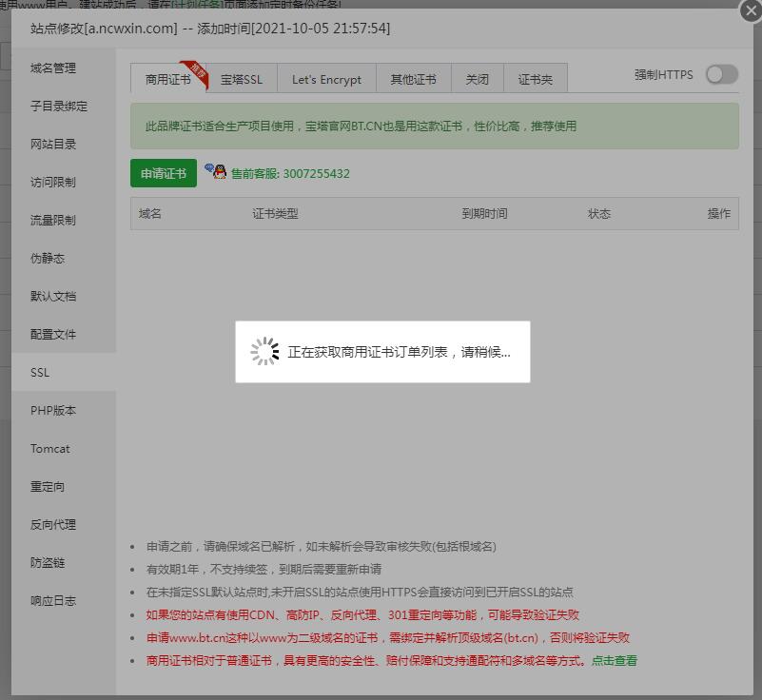The width and height of the screenshot is (762, 700).
Task: Select the 其他证书 tab
Action: coord(414,79)
